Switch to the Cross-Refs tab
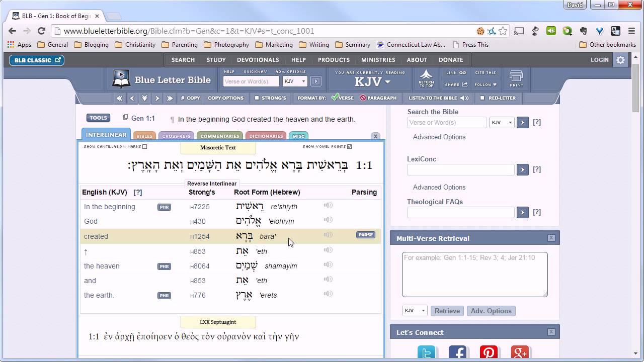Image resolution: width=644 pixels, height=362 pixels. click(x=177, y=136)
